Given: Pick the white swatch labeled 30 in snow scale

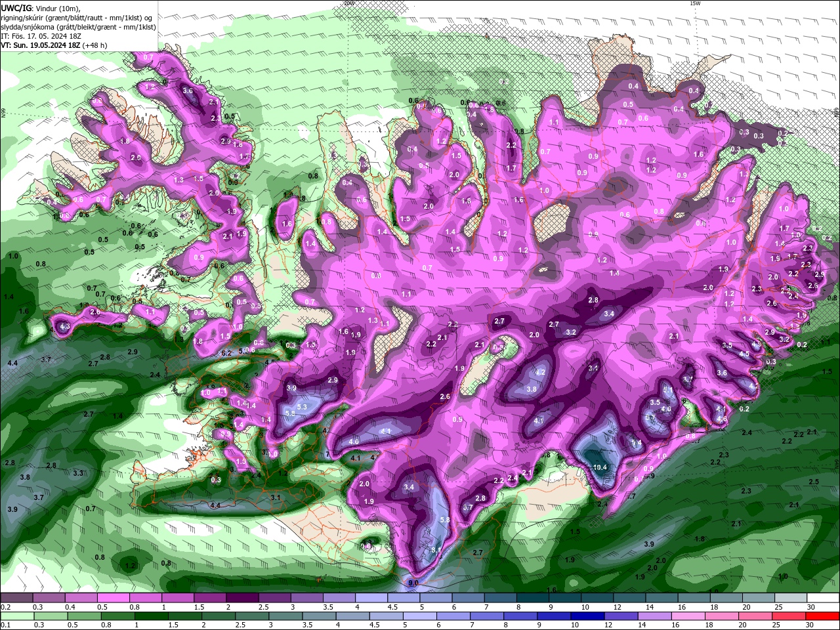Looking at the screenshot, I should (824, 598).
